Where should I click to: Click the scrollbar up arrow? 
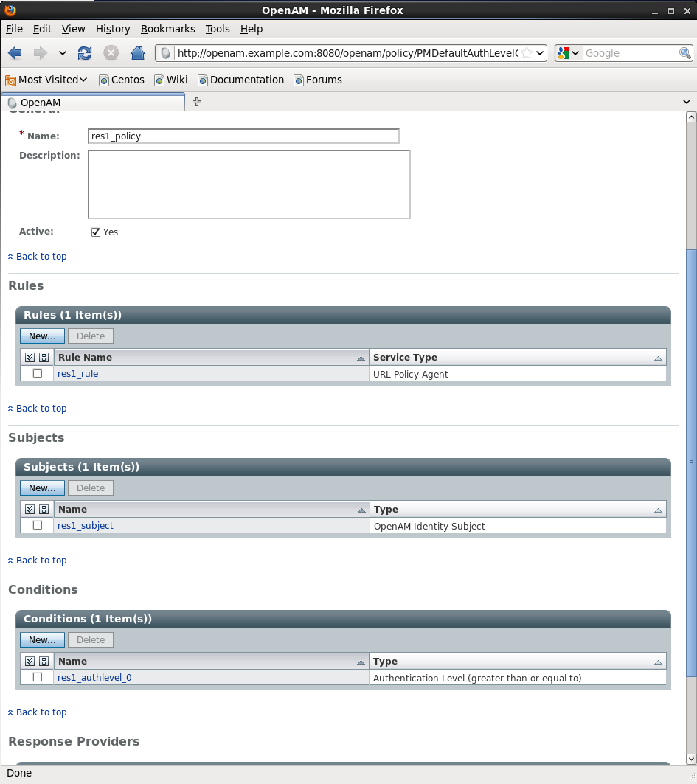(x=691, y=117)
